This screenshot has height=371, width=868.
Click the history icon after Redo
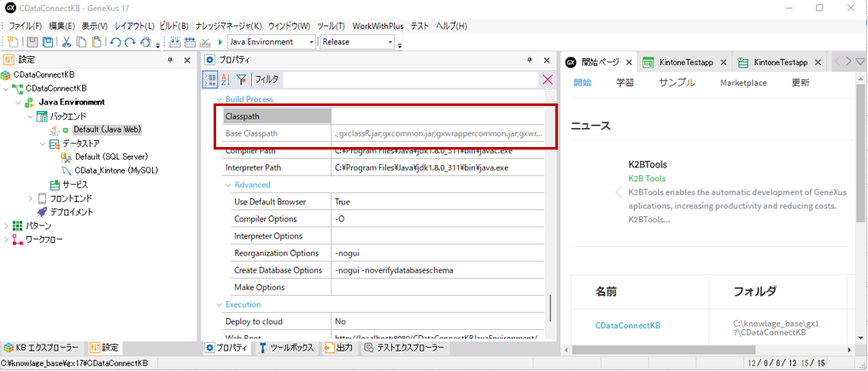coord(146,42)
